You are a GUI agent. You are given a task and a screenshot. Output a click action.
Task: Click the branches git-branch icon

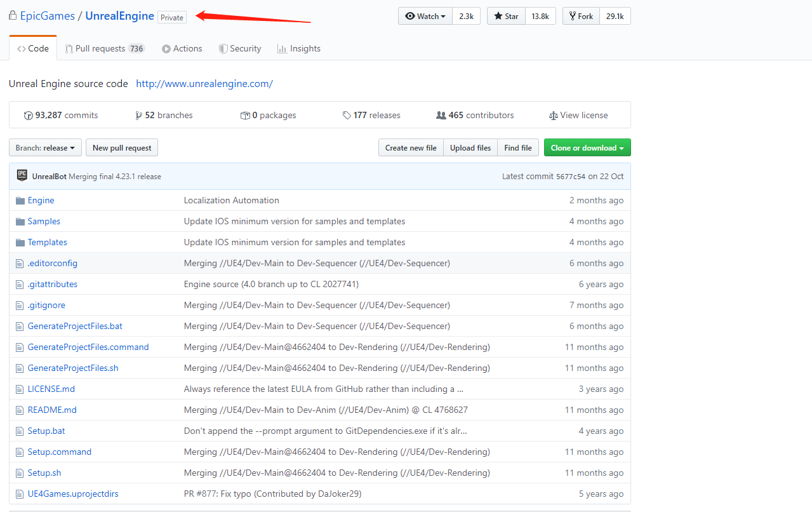139,116
